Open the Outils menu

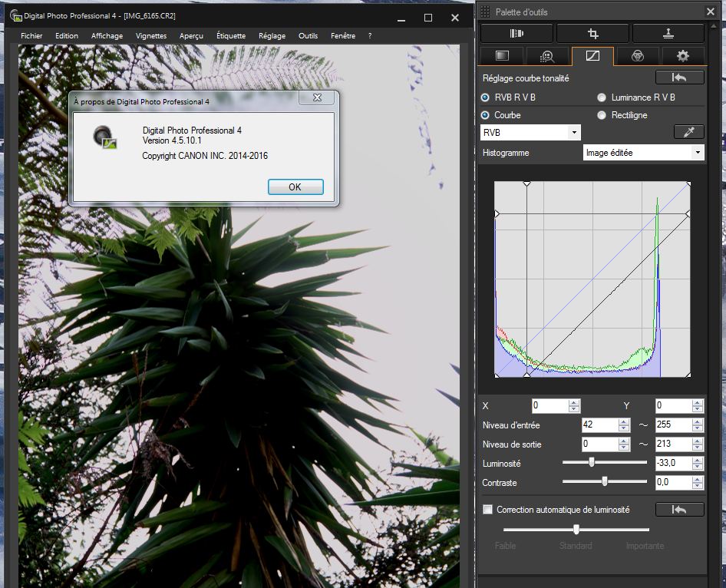tap(308, 35)
